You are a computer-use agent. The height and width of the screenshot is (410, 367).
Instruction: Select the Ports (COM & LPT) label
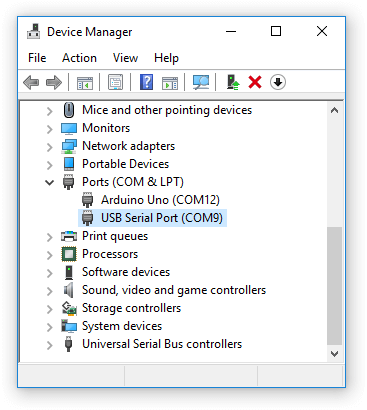(133, 182)
